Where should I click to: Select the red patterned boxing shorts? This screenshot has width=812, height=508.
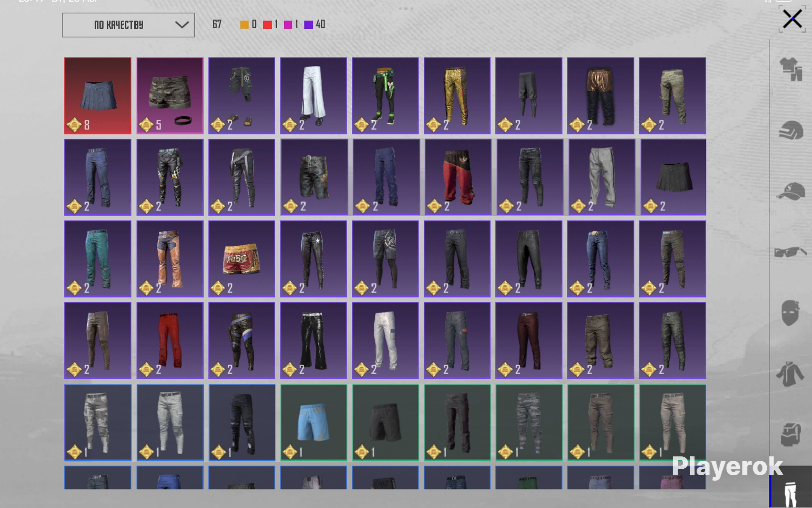(x=242, y=259)
